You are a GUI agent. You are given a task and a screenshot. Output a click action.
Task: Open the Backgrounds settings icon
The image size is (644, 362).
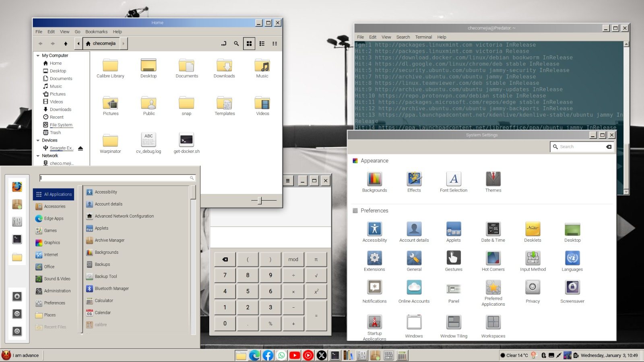click(374, 182)
